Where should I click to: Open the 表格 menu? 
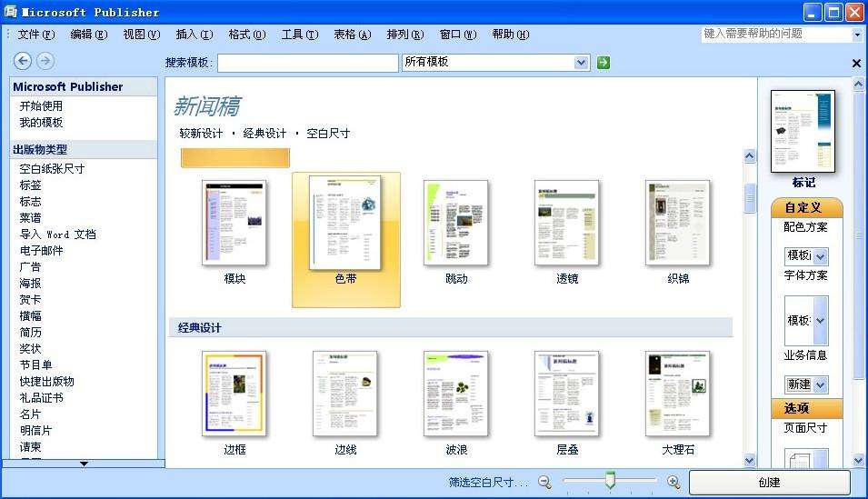coord(352,35)
